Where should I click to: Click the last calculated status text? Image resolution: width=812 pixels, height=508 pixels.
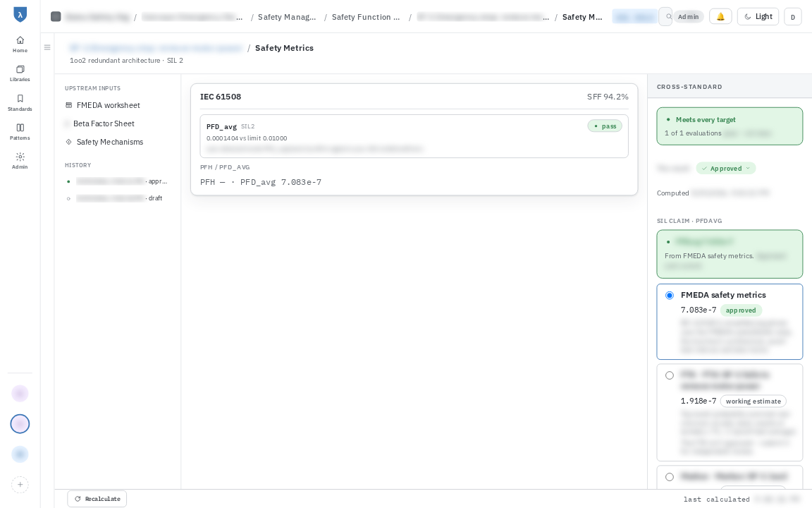717,500
